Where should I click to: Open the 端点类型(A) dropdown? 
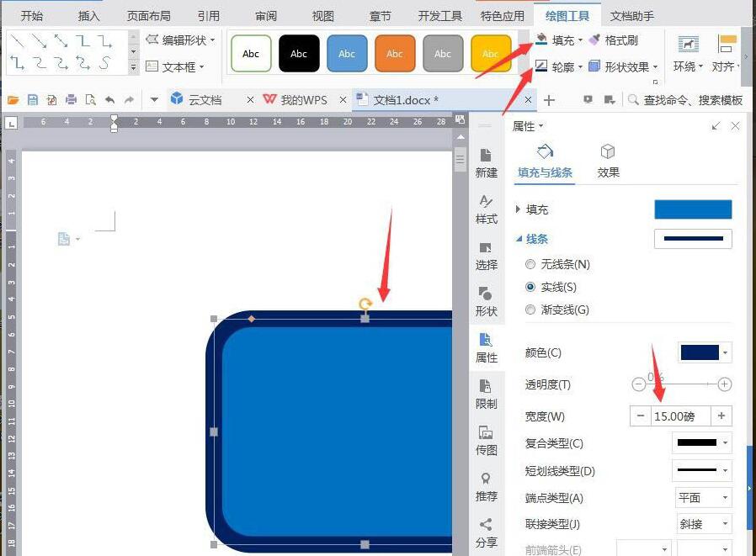703,498
